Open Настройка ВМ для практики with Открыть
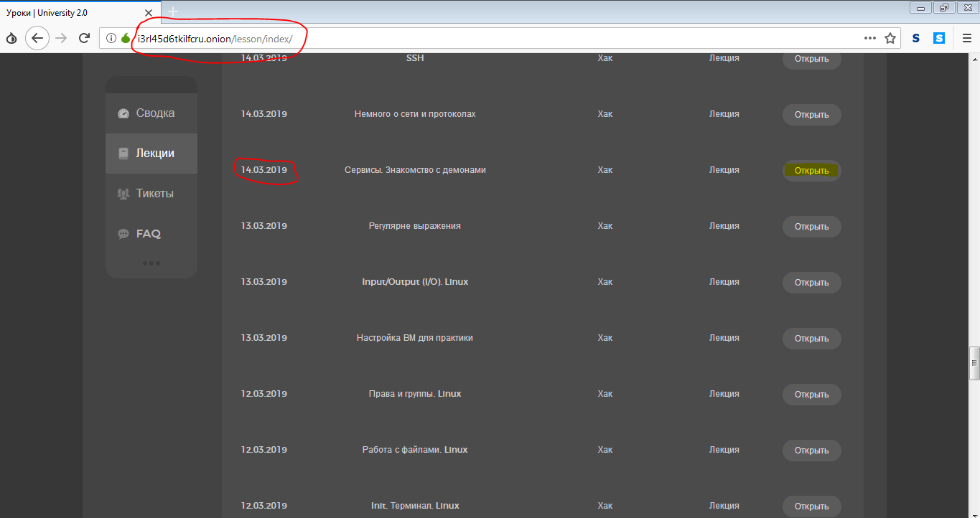Viewport: 980px width, 518px height. (811, 339)
